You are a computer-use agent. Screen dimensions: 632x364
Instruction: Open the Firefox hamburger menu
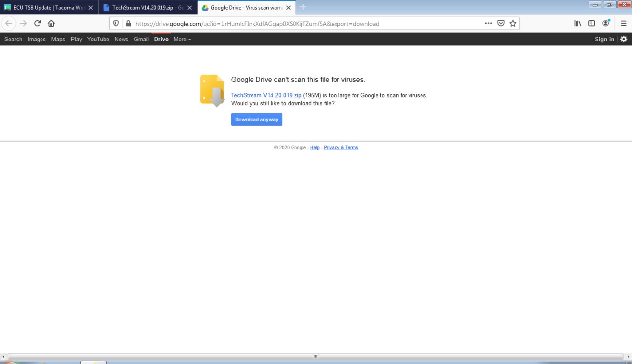click(x=624, y=23)
